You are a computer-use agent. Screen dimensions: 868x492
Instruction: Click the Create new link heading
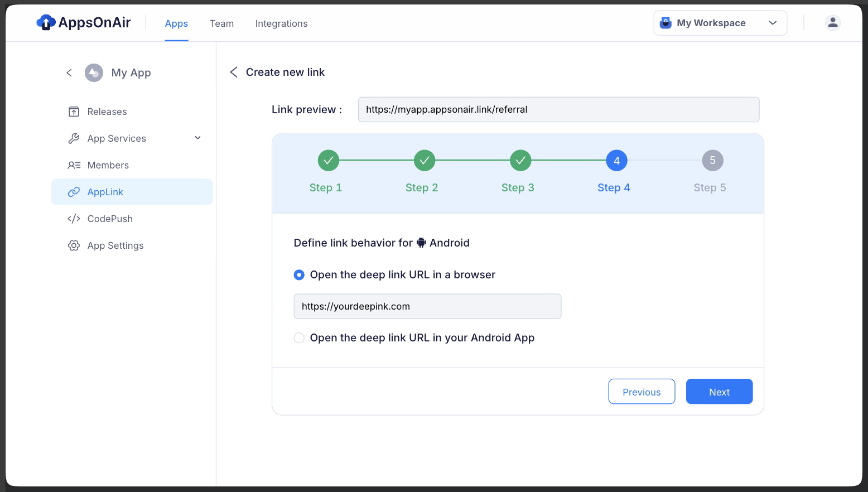[x=285, y=72]
